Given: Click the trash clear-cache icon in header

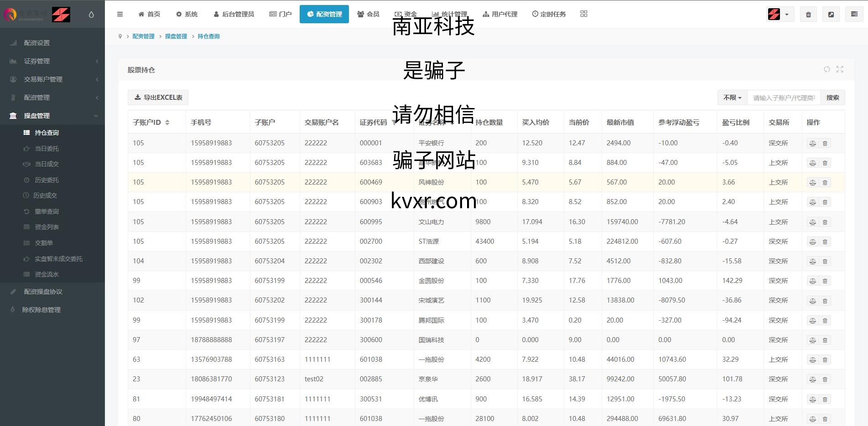Looking at the screenshot, I should click(x=808, y=15).
